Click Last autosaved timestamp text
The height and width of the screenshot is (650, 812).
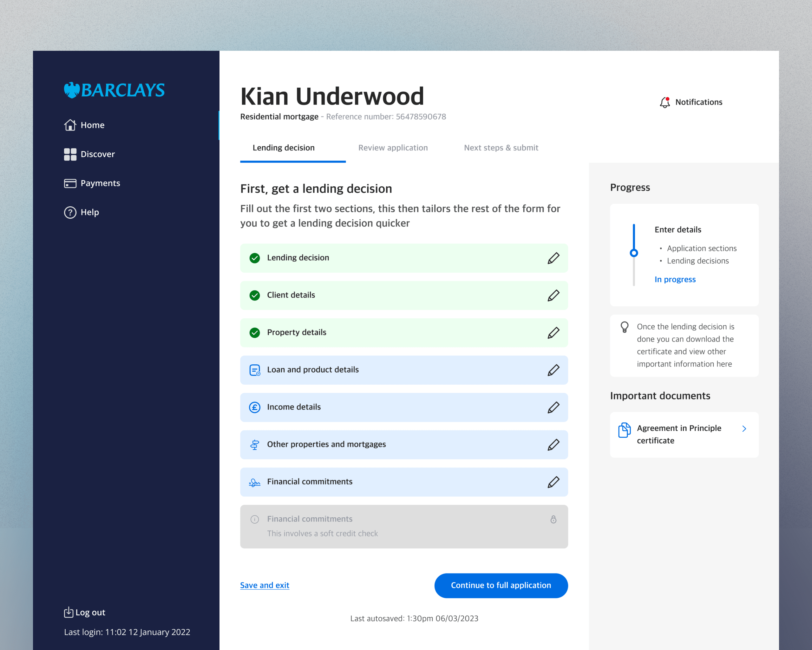click(414, 618)
